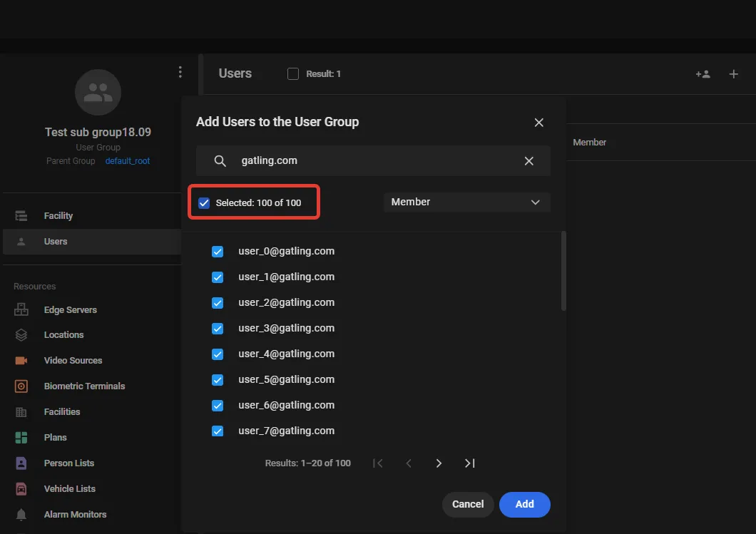Uncheck user_6@gatling.com

[218, 406]
